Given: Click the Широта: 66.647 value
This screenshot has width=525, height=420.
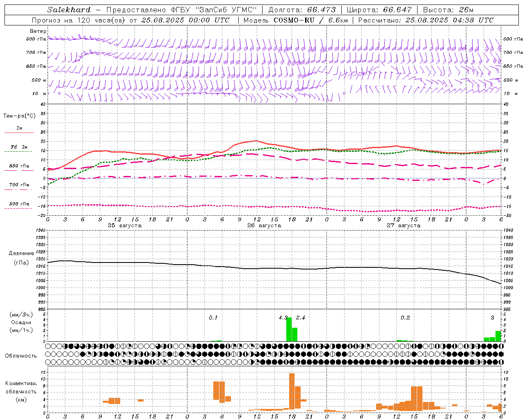Looking at the screenshot, I should click(x=379, y=10).
